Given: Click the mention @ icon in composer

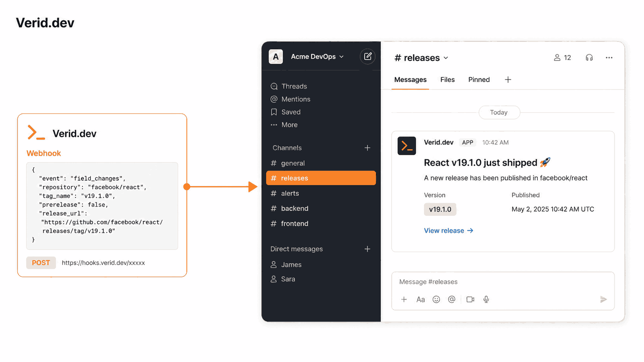Looking at the screenshot, I should pyautogui.click(x=452, y=299).
